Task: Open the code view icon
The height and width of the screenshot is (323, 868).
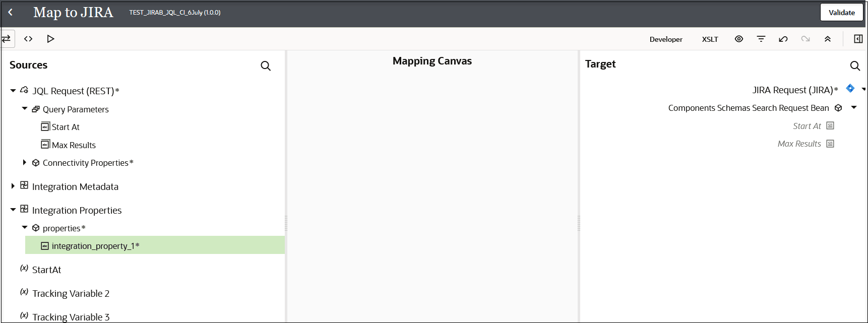Action: pyautogui.click(x=28, y=39)
